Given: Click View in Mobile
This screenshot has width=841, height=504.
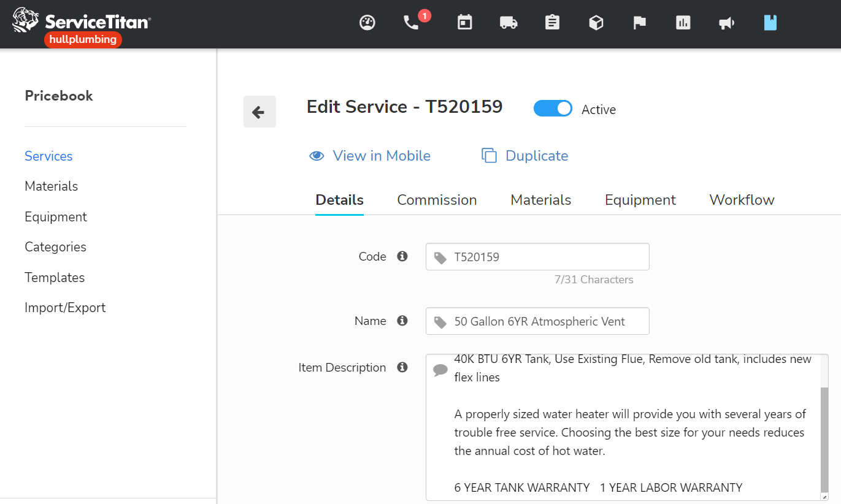Looking at the screenshot, I should [x=370, y=156].
